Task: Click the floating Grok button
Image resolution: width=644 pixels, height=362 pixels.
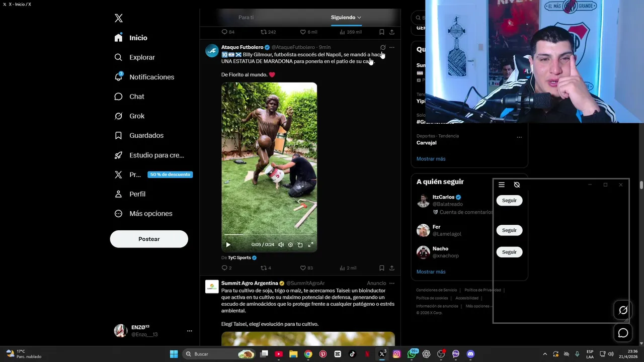Action: 623,310
